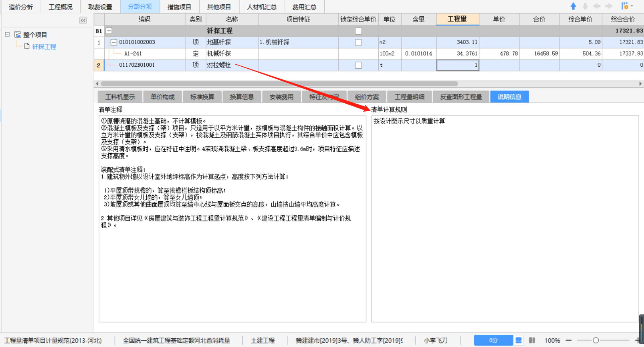Click the right arrow of the horizontal scrollbar

(640, 84)
